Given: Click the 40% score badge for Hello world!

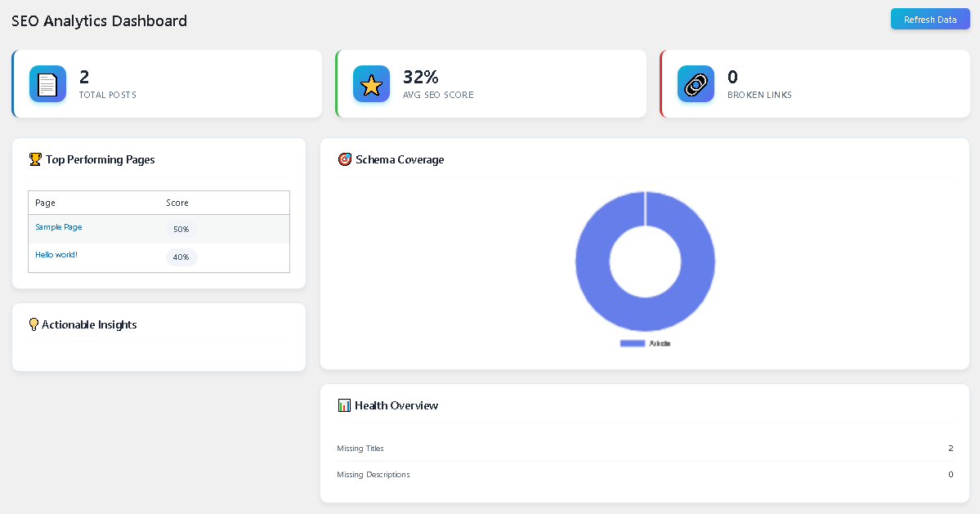Looking at the screenshot, I should (181, 257).
